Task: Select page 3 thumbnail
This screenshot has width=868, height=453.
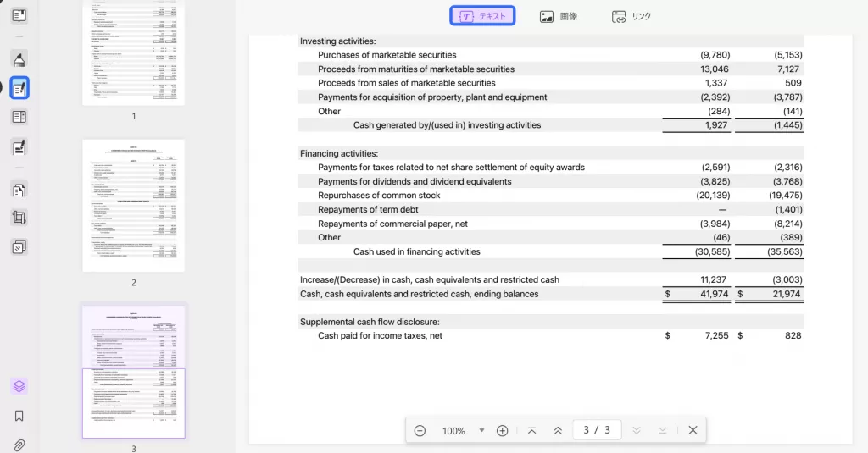Action: coord(133,371)
